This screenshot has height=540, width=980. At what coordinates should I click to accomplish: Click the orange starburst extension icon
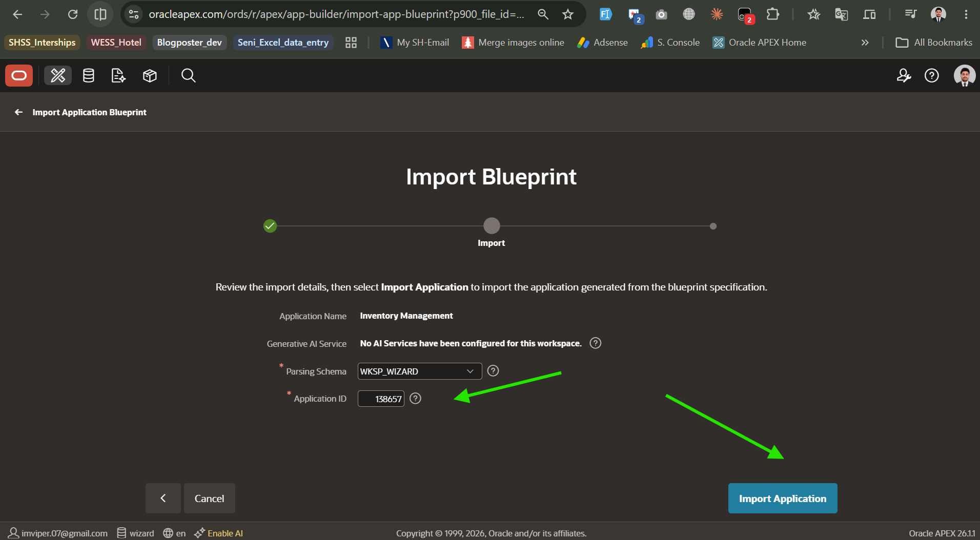pyautogui.click(x=717, y=14)
